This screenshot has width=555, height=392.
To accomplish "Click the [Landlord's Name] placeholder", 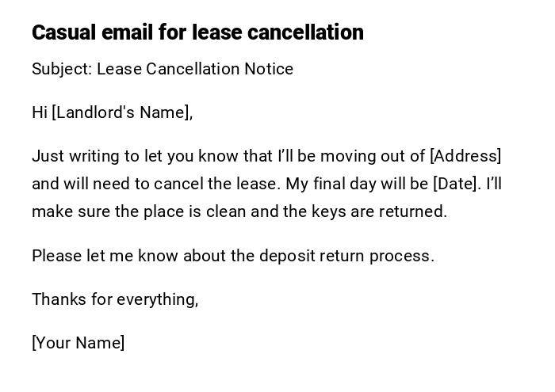I will click(x=122, y=112).
